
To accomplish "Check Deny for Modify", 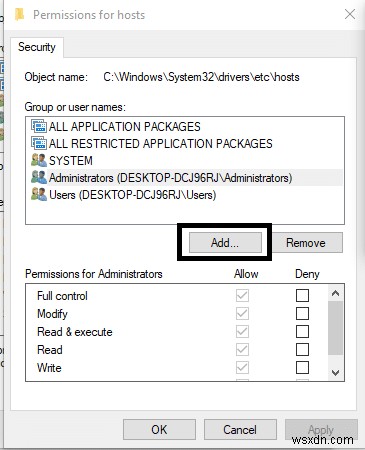I will tap(302, 313).
